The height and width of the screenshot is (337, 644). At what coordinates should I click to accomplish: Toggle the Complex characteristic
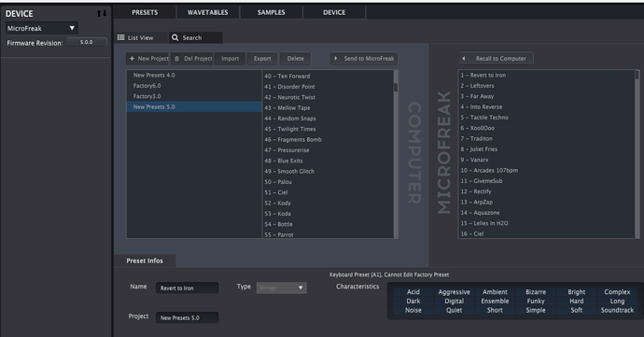click(x=617, y=292)
